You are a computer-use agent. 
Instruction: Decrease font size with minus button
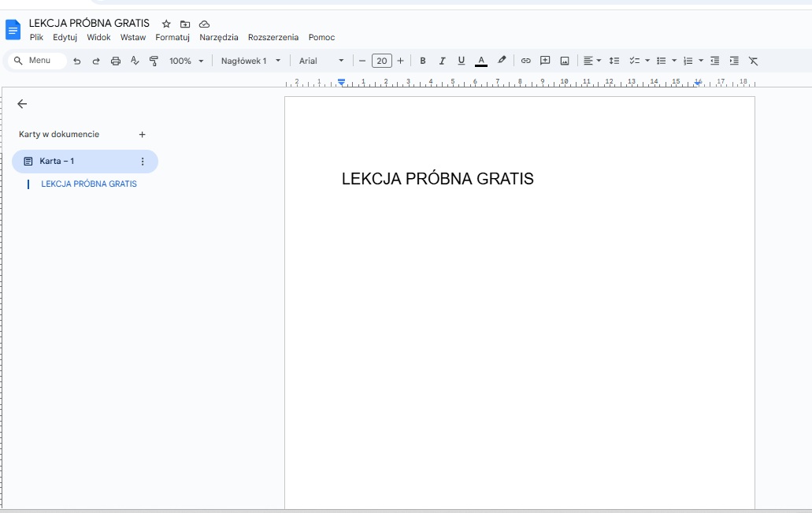tap(362, 61)
